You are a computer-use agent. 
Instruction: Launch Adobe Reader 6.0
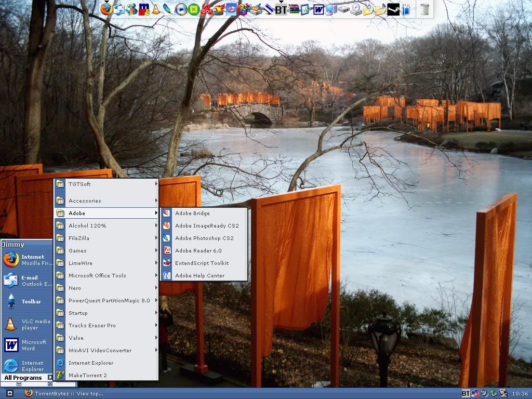click(x=198, y=250)
